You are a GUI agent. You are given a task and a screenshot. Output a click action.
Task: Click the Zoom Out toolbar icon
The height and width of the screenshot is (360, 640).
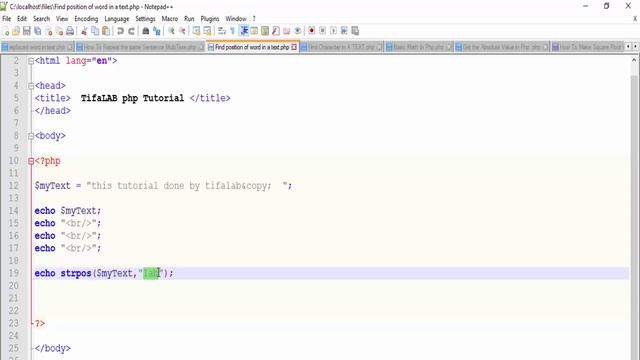[x=182, y=31]
